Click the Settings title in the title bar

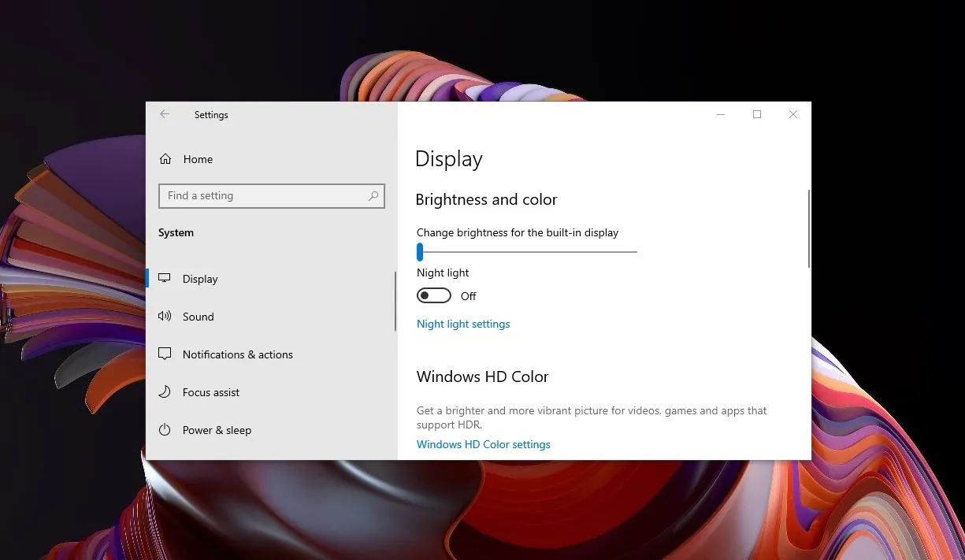point(211,115)
